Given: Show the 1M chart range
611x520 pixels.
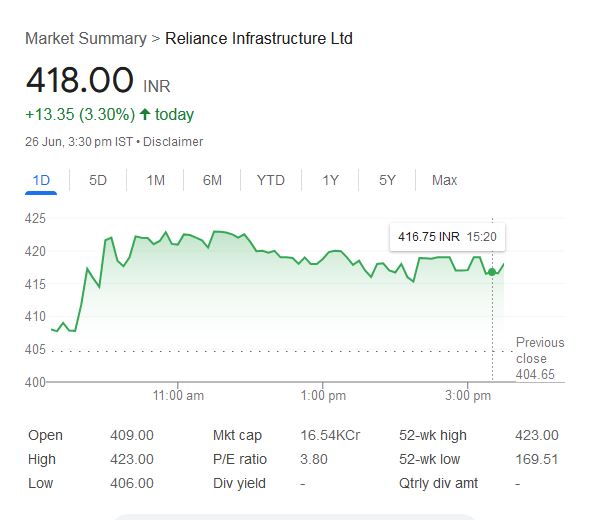Looking at the screenshot, I should [155, 180].
